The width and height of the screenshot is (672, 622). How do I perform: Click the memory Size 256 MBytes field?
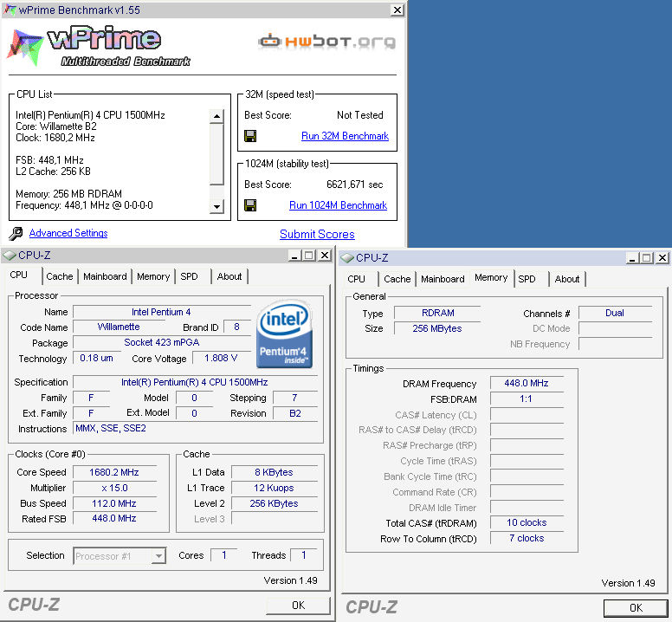tap(437, 328)
